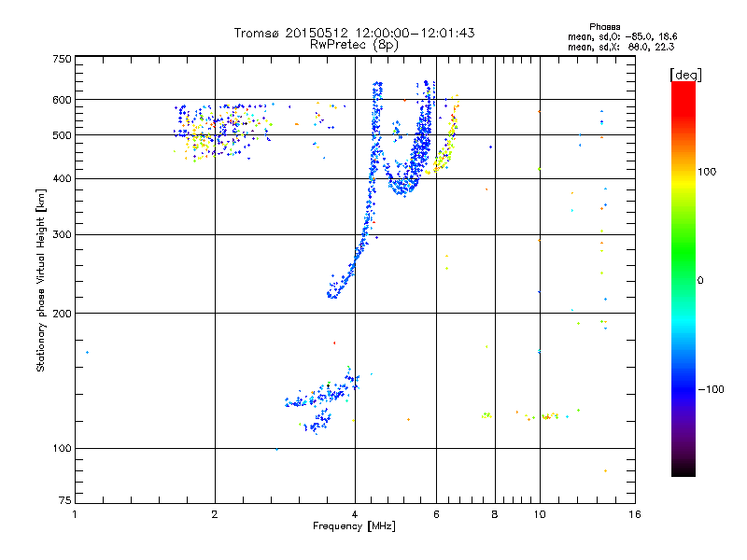747x560 pixels.
Task: Click the x-axis tick label '16'
Action: tap(635, 514)
